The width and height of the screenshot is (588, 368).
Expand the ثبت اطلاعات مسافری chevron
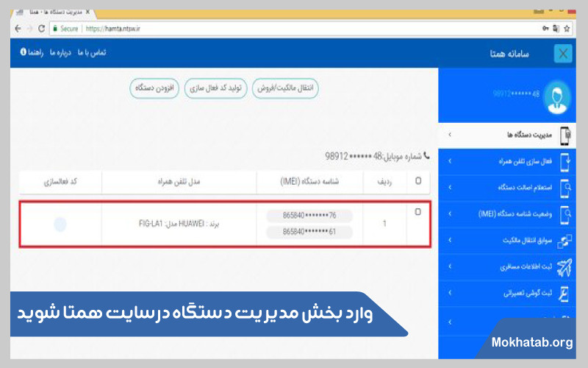tap(450, 266)
